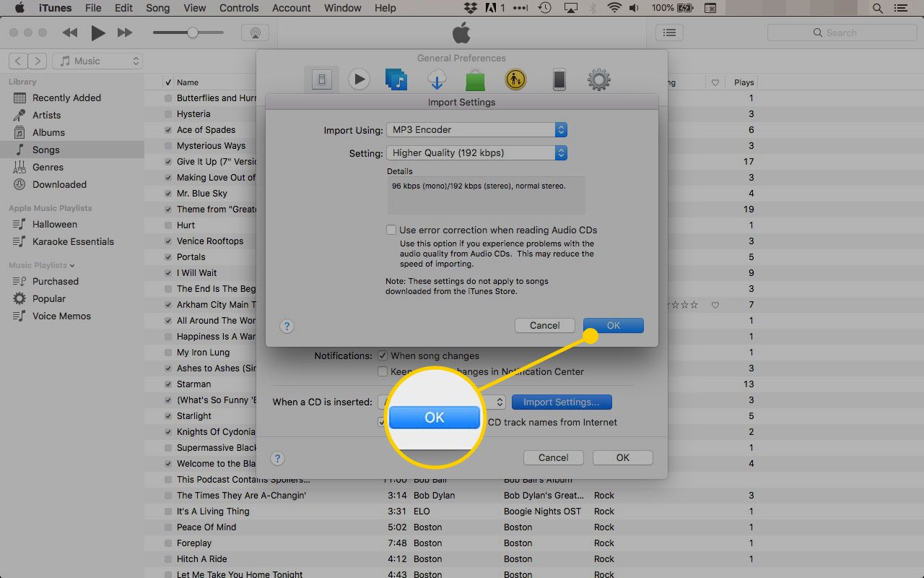Uncheck the Starman song checkbox
The image size is (924, 578).
click(168, 384)
